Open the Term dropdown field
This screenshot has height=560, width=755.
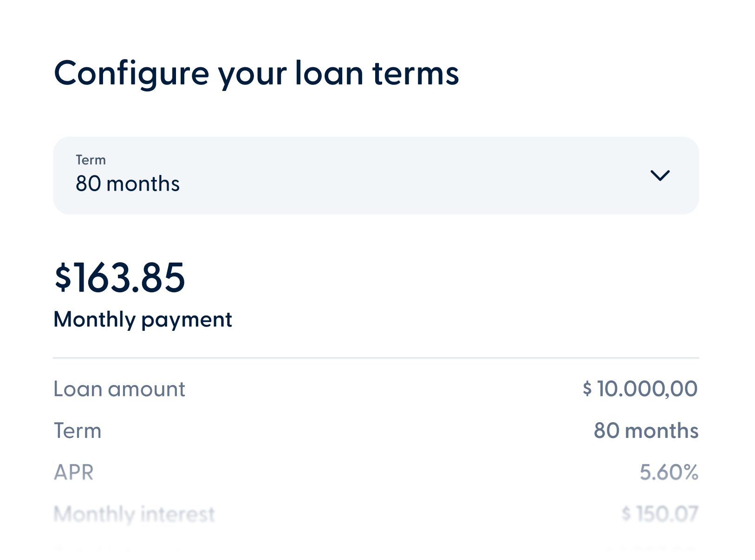coord(375,175)
